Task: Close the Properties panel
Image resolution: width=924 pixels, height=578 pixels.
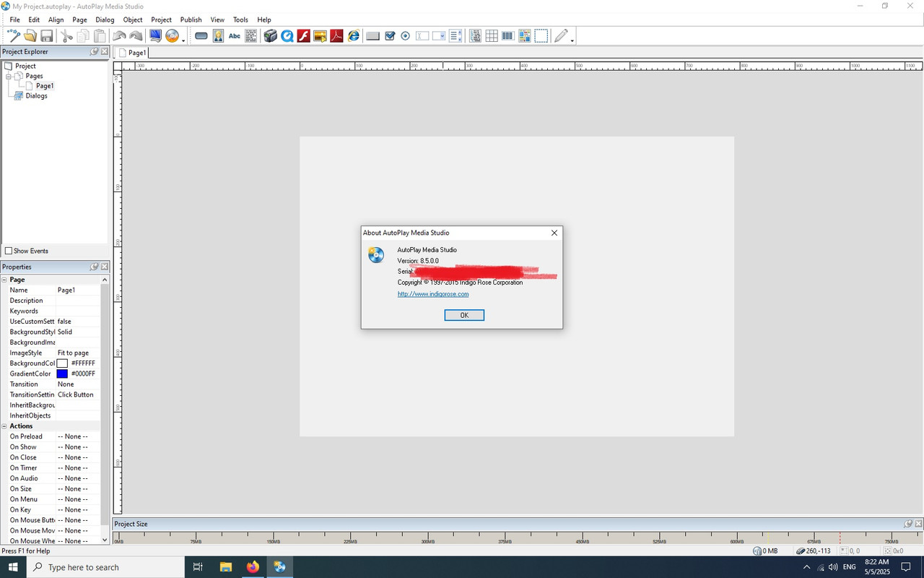Action: (105, 267)
